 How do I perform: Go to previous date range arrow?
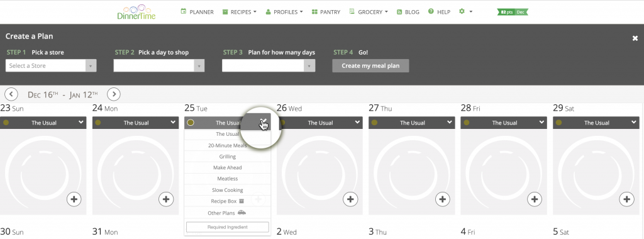pyautogui.click(x=11, y=94)
